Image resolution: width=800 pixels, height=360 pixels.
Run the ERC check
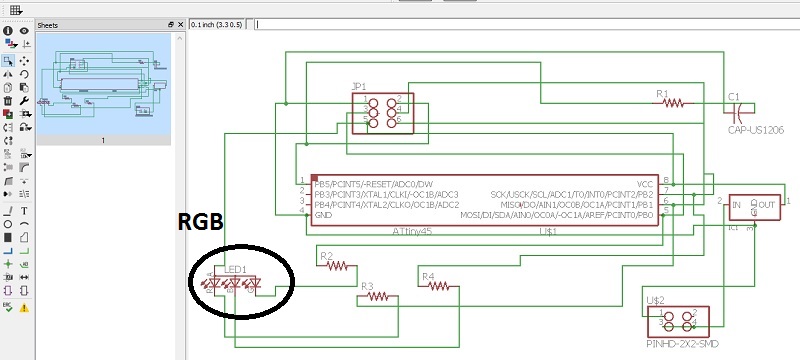(x=8, y=306)
